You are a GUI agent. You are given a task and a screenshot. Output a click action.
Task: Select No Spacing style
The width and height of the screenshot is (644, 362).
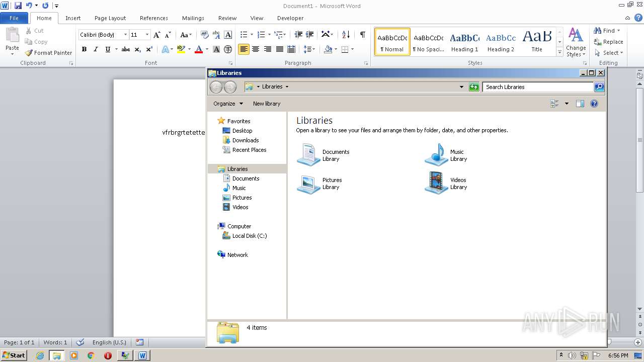428,42
